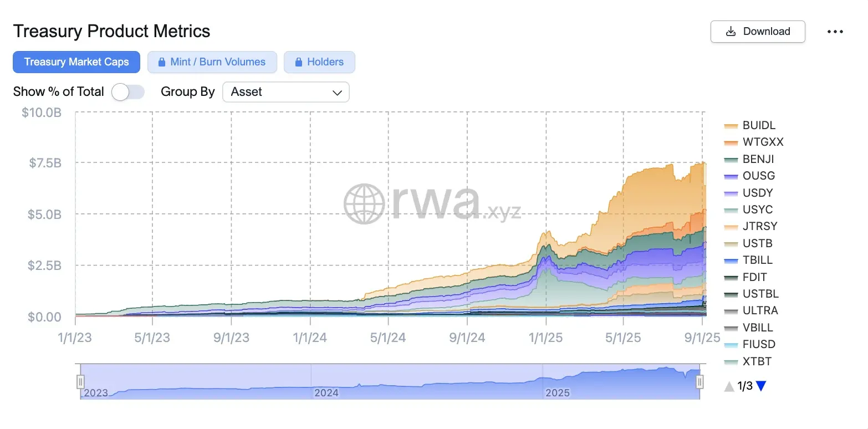Viewport: 868px width, 429px height.
Task: Click the Download button
Action: [x=758, y=32]
